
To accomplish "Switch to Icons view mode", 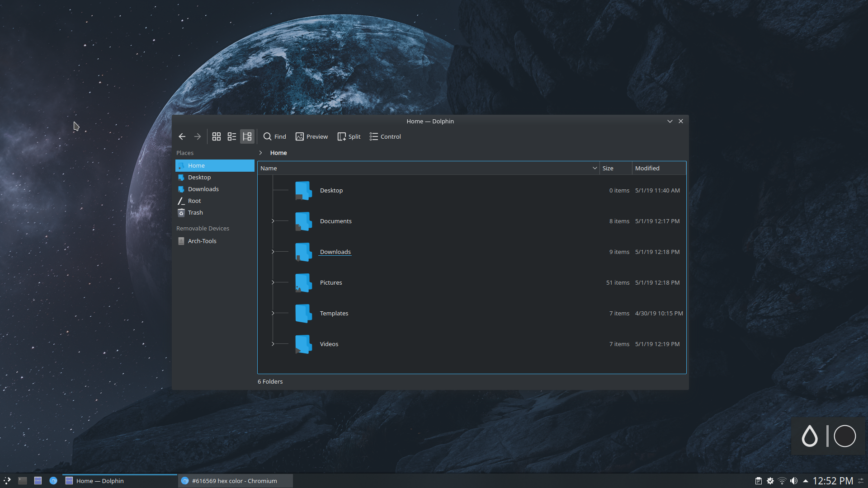I will click(217, 136).
